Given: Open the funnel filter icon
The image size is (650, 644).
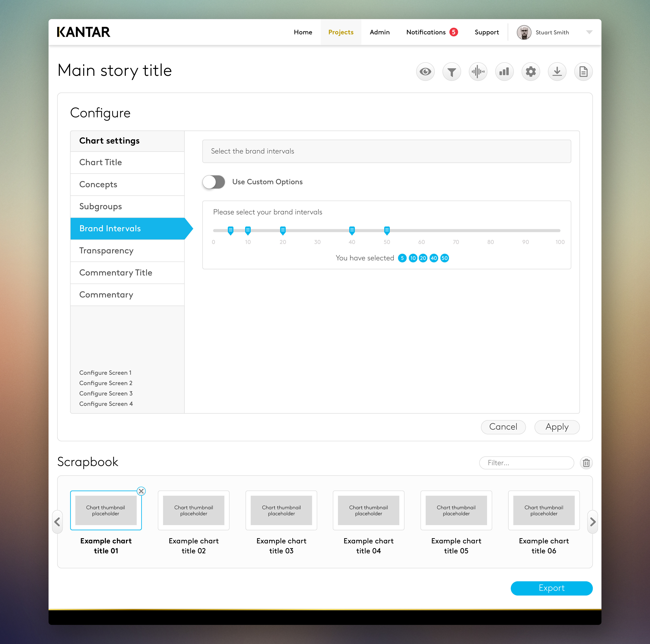Looking at the screenshot, I should point(451,72).
